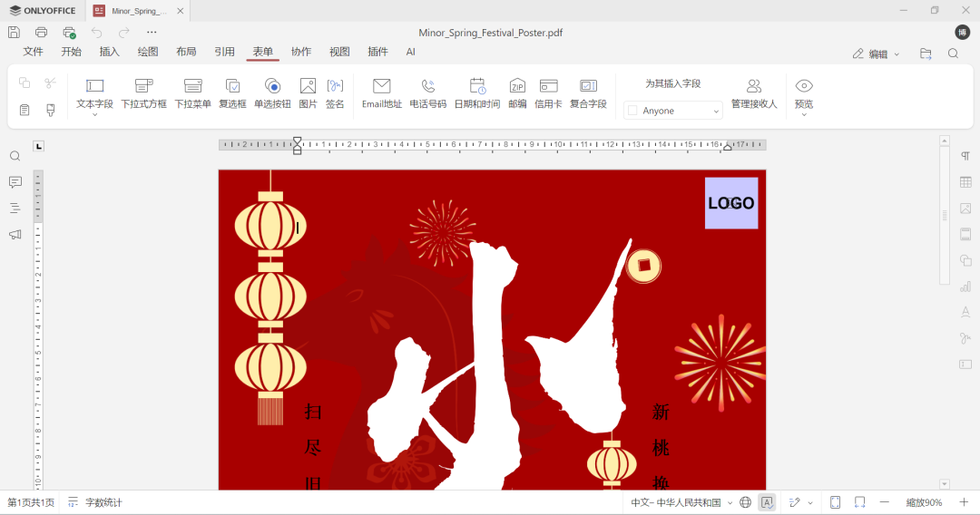This screenshot has width=980, height=515.
Task: Insert a combo box (下拉式方框)
Action: [x=143, y=93]
